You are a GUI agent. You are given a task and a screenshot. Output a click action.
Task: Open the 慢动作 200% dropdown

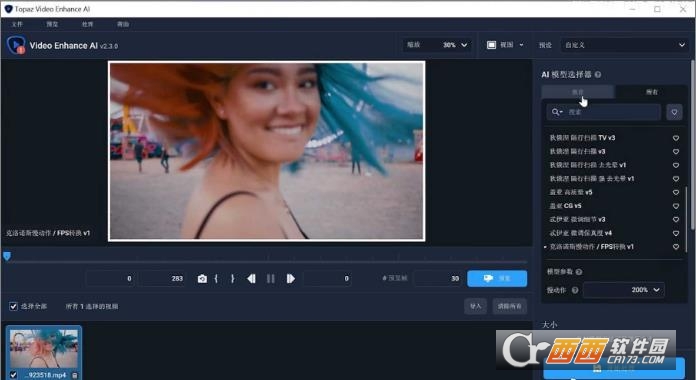point(624,290)
